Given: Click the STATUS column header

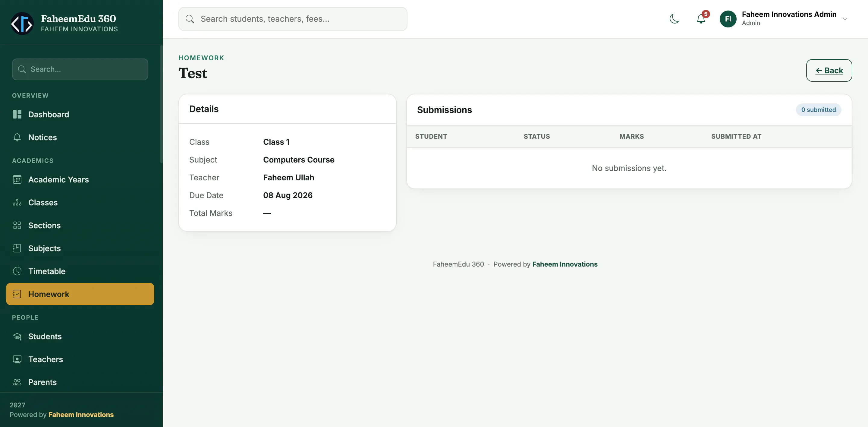Looking at the screenshot, I should click(x=536, y=137).
